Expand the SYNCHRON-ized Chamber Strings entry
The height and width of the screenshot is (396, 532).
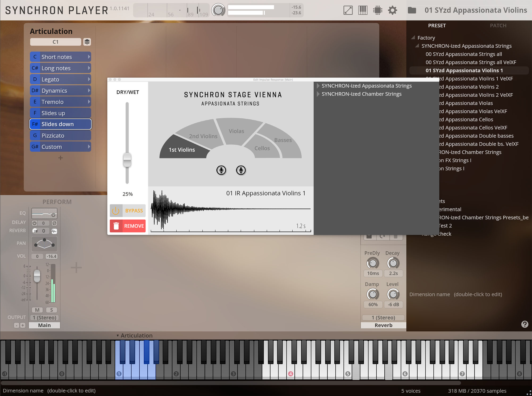(318, 94)
